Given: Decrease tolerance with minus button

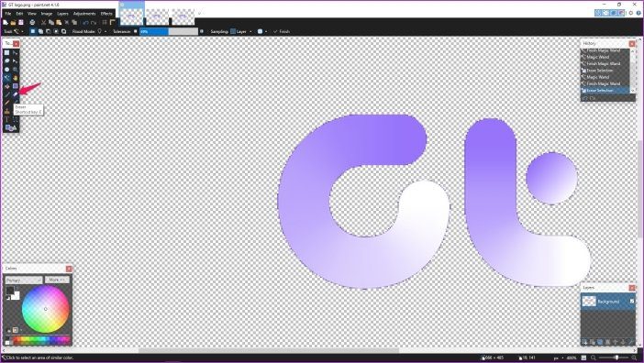Looking at the screenshot, I should tap(136, 31).
